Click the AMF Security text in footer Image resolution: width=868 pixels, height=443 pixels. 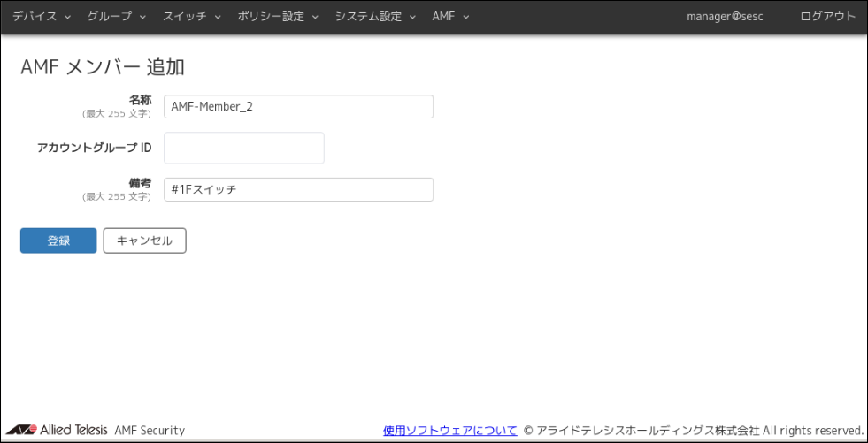pos(150,431)
